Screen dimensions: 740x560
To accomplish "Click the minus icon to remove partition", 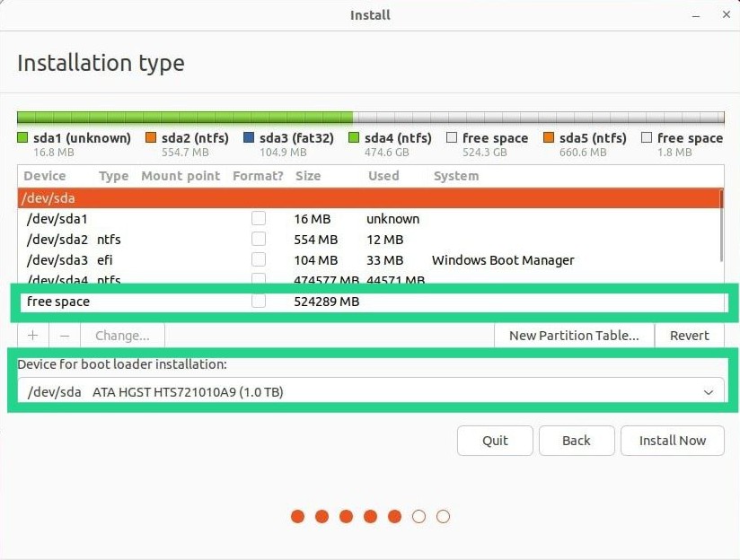I will [64, 336].
